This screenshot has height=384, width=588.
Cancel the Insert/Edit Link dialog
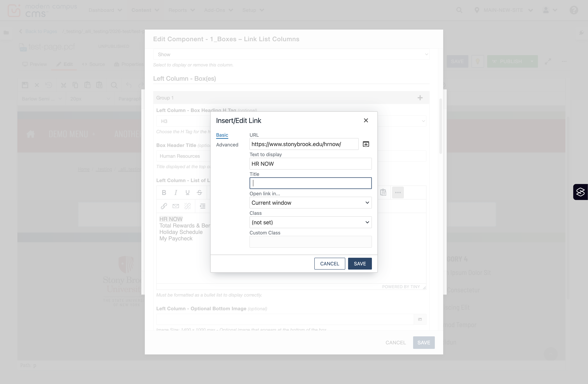click(x=330, y=264)
